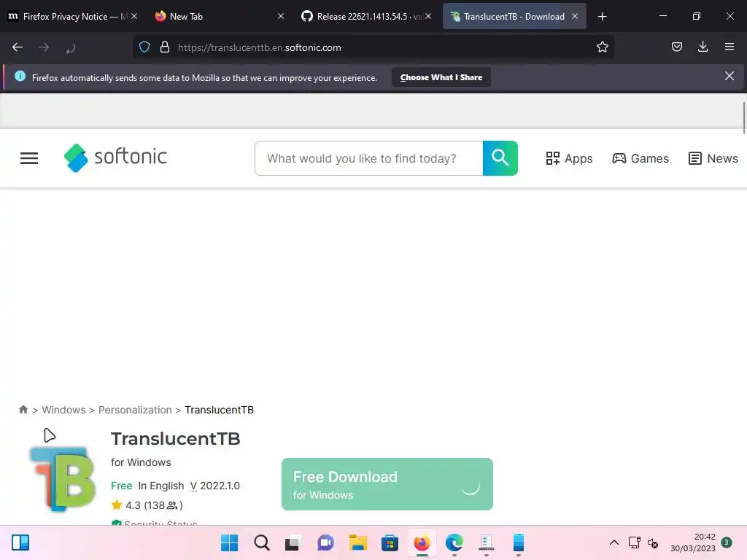Click Firefox icon in taskbar
Screen dimensions: 747x560
tap(422, 542)
